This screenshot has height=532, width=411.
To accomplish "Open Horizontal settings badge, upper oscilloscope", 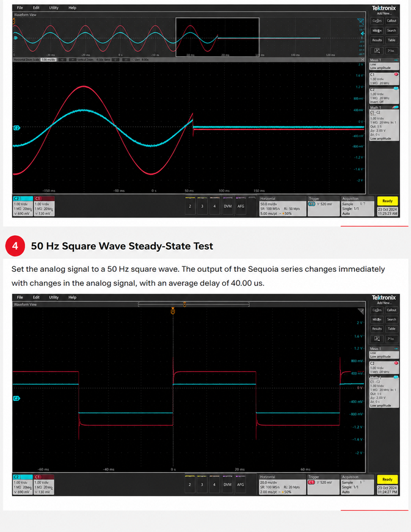I will [282, 206].
